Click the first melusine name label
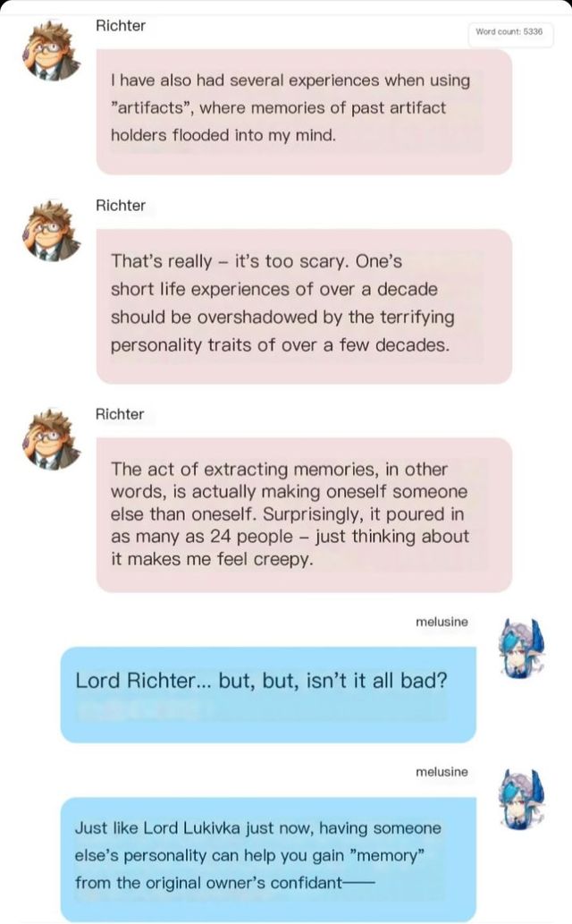 (442, 622)
